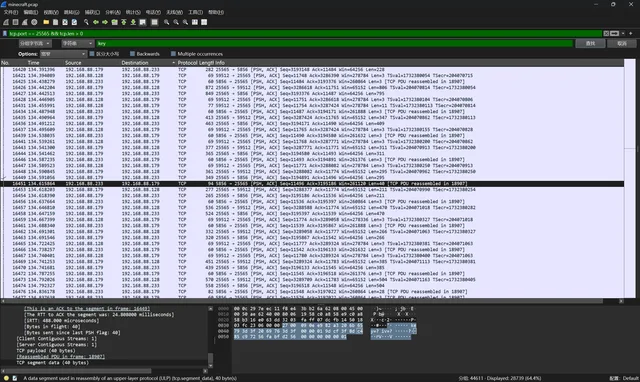The height and width of the screenshot is (382, 640).
Task: Close the capture file toolbar icon
Action: (65, 22)
